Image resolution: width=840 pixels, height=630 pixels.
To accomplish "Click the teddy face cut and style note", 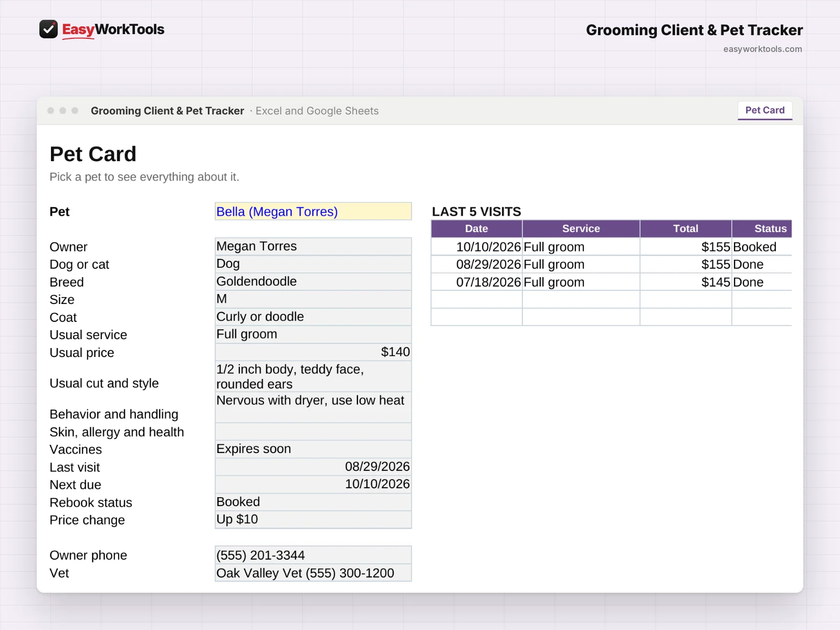I will point(313,376).
